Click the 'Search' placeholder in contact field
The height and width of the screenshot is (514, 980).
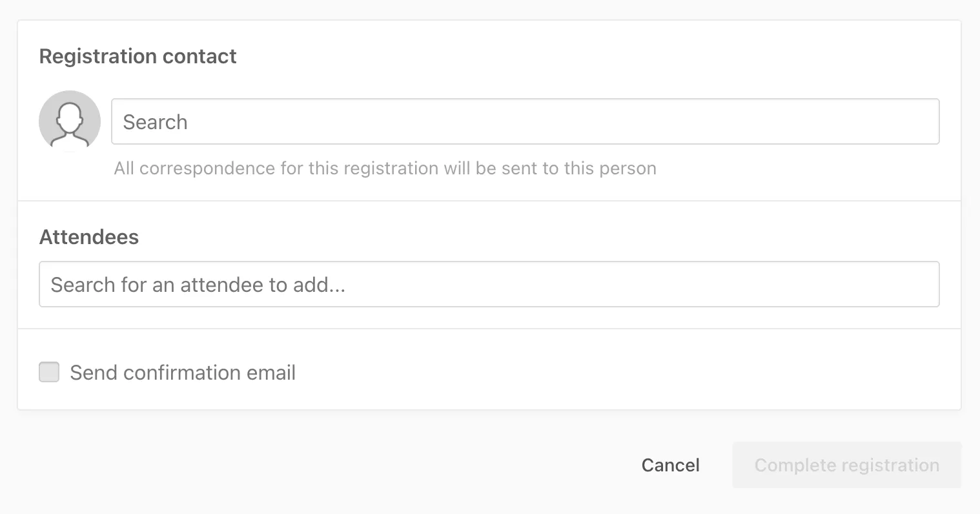point(156,122)
